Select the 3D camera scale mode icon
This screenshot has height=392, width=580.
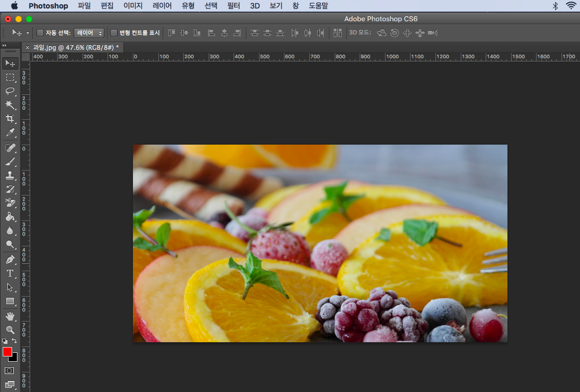[433, 33]
